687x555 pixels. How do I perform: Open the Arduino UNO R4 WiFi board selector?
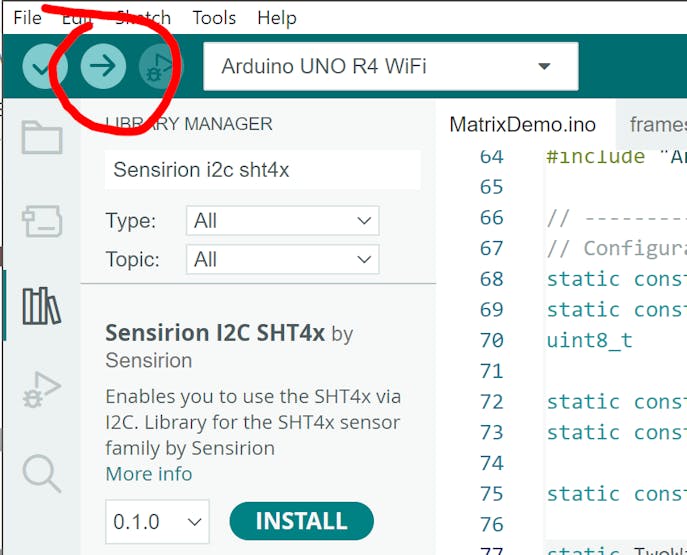click(391, 67)
